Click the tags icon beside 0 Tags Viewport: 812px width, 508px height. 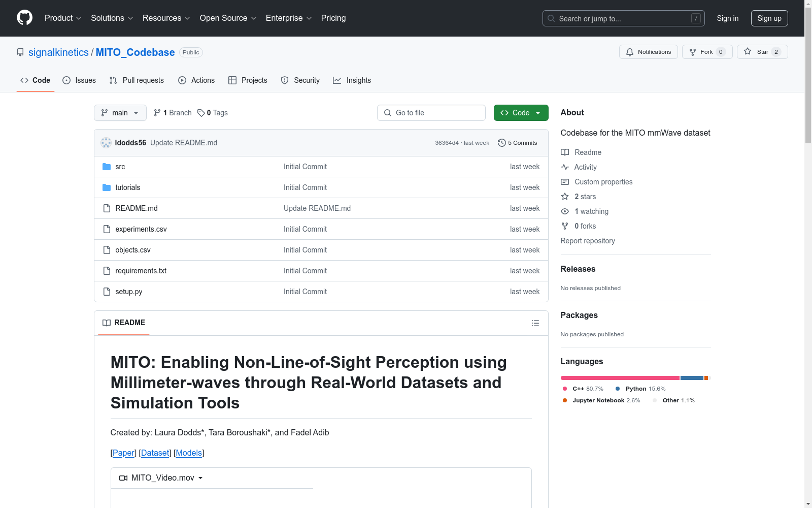click(201, 113)
